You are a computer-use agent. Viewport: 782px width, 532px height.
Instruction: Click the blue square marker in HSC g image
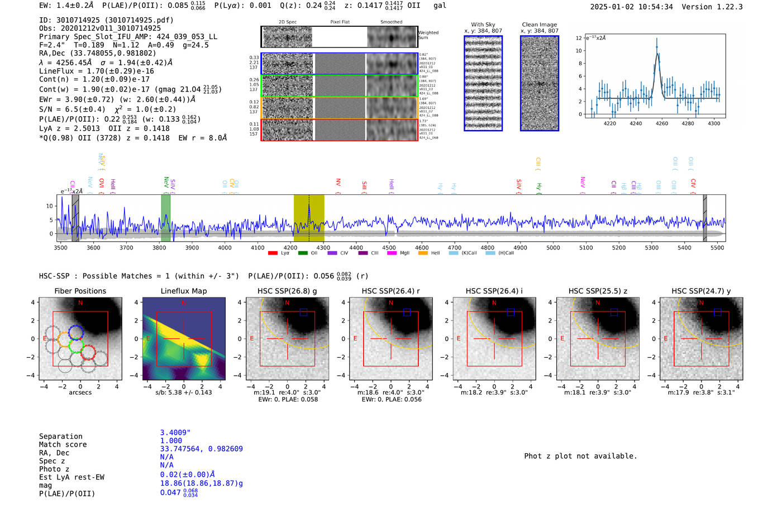[x=303, y=312]
